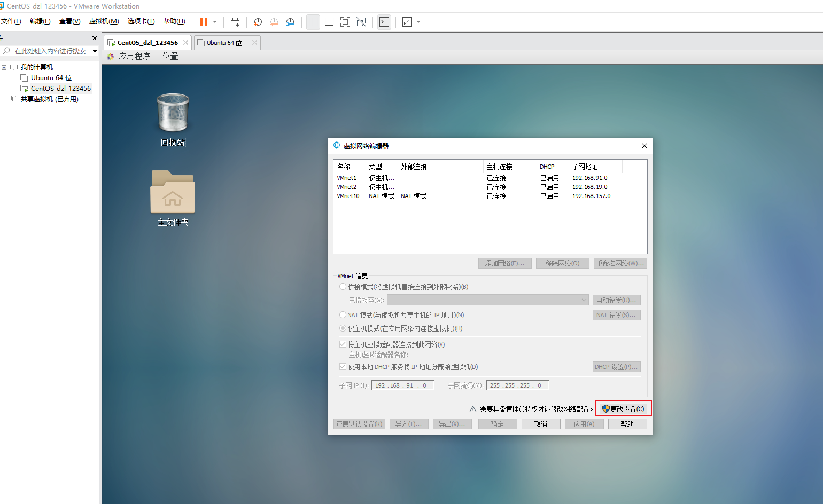This screenshot has height=504, width=823.
Task: Open the snapshot manager wrench-clock icon
Action: (x=290, y=22)
